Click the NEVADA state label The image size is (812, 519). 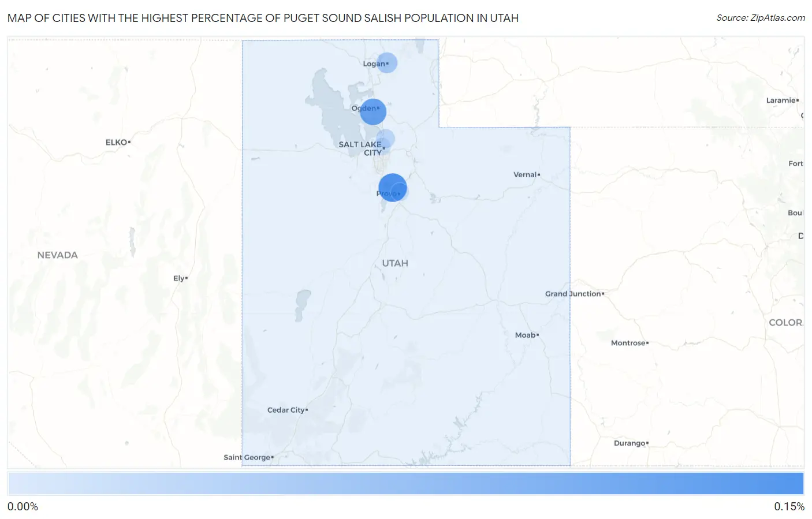(57, 255)
